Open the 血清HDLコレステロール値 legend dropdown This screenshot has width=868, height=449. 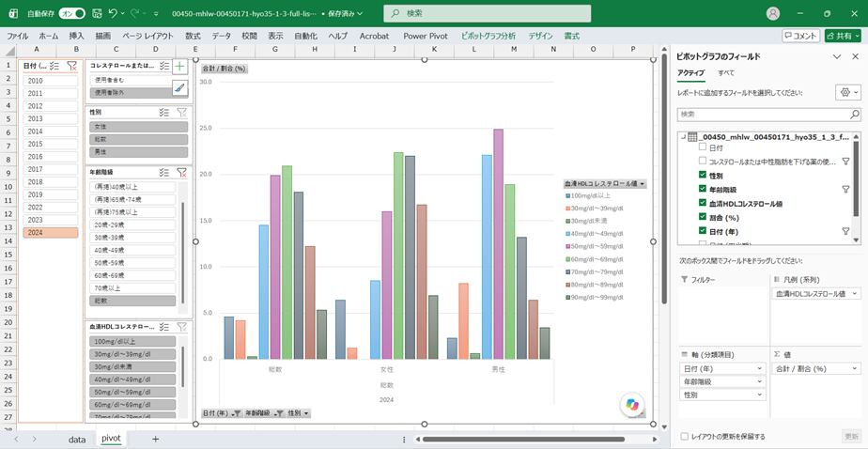click(x=643, y=184)
